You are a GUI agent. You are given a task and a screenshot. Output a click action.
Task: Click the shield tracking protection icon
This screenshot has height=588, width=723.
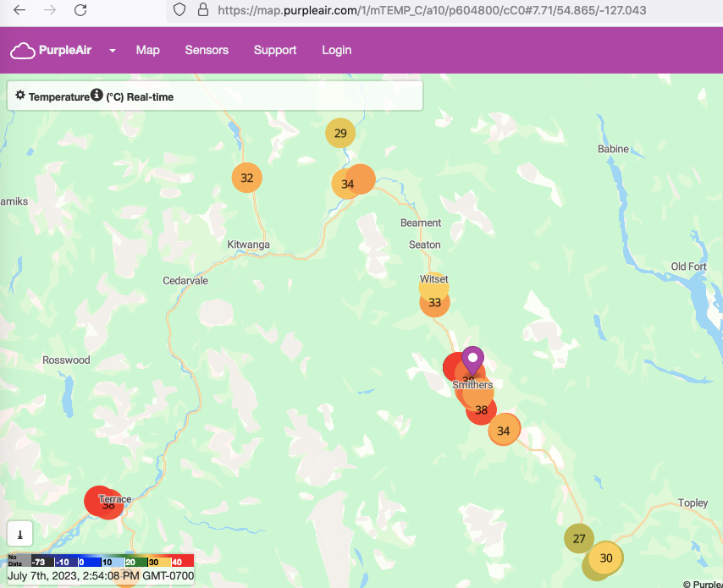pos(179,10)
